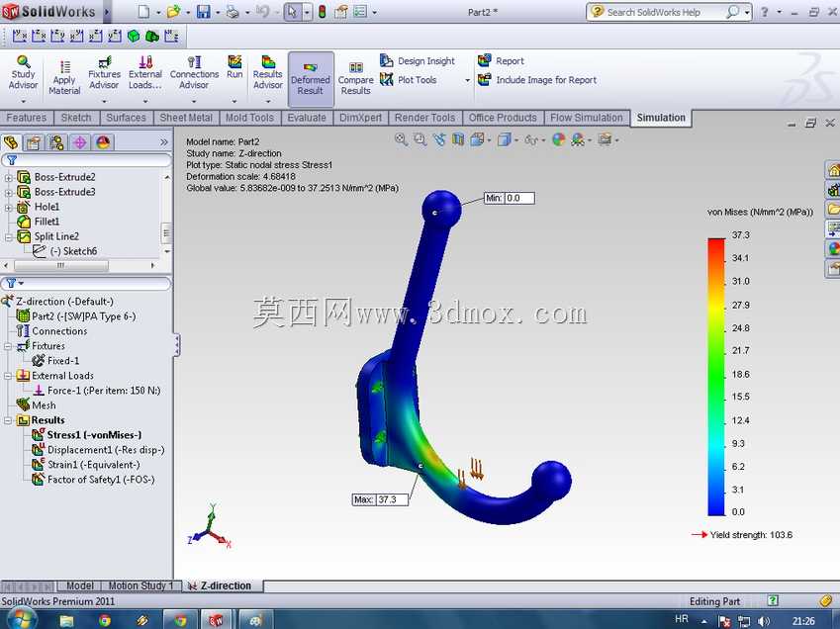
Task: Expand the manager pane tabs chevron
Action: [164, 142]
